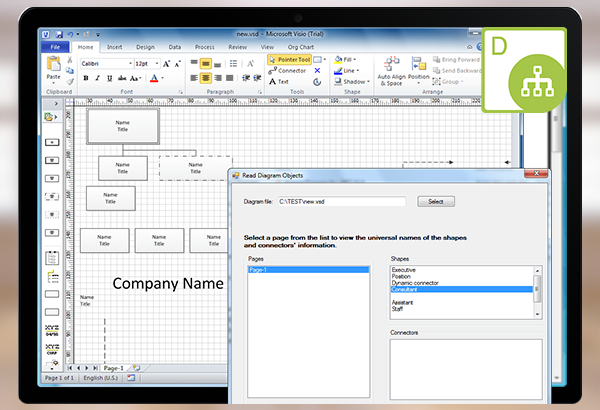600x410 pixels.
Task: Switch to the Insert ribbon tab
Action: [x=114, y=47]
